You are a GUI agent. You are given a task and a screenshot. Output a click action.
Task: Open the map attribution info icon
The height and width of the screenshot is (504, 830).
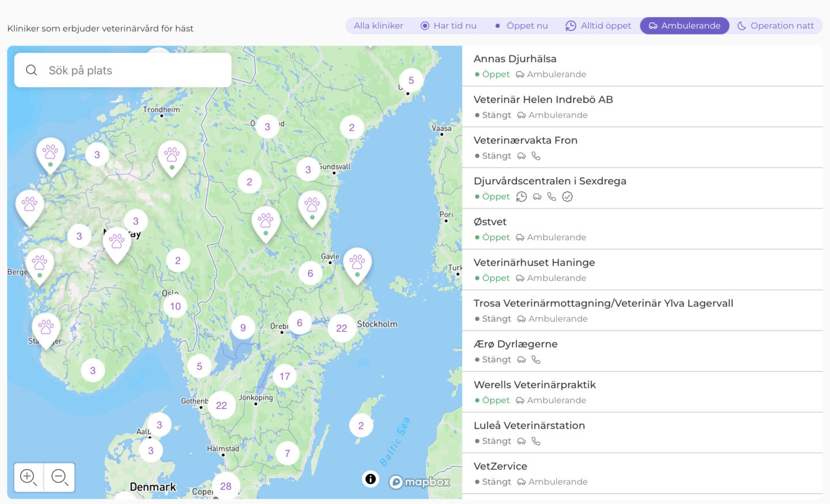click(371, 479)
